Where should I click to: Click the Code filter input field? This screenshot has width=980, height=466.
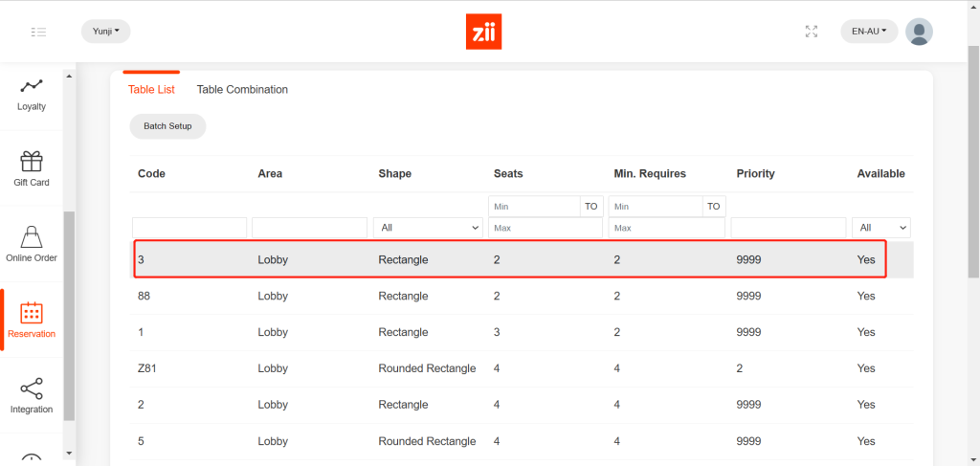(x=189, y=228)
